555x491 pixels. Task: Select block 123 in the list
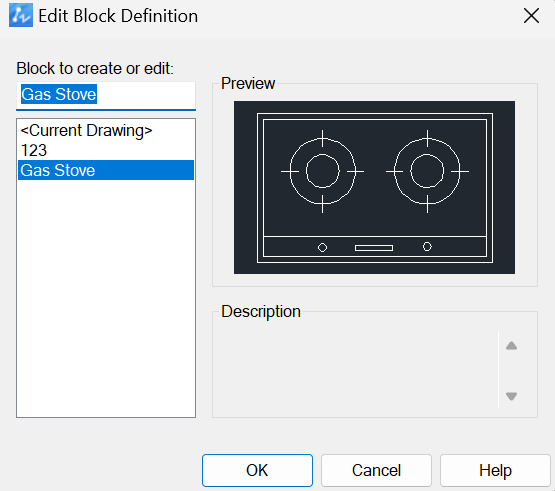(34, 150)
